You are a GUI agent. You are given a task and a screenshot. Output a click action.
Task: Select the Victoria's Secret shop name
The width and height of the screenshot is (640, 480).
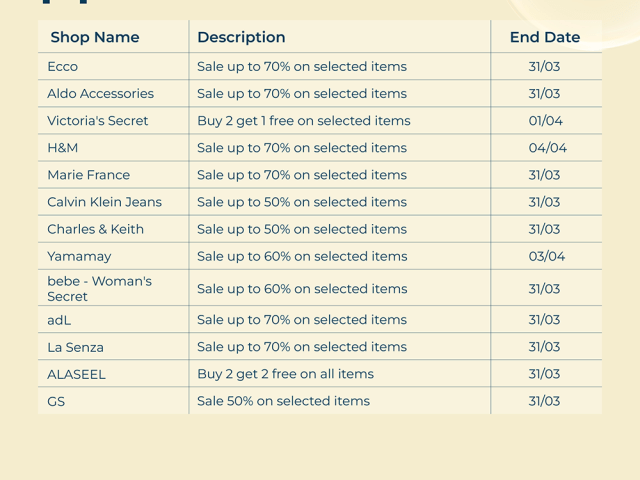[97, 121]
